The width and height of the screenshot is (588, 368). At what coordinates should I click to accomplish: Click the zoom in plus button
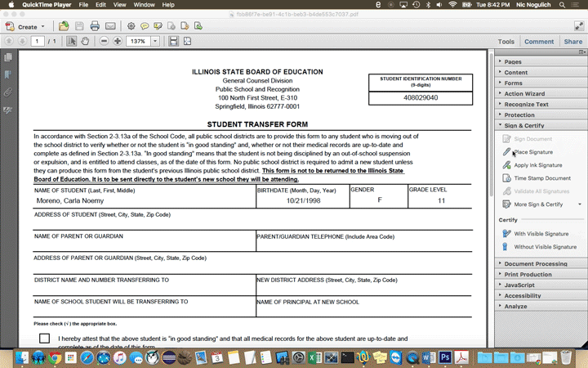118,41
